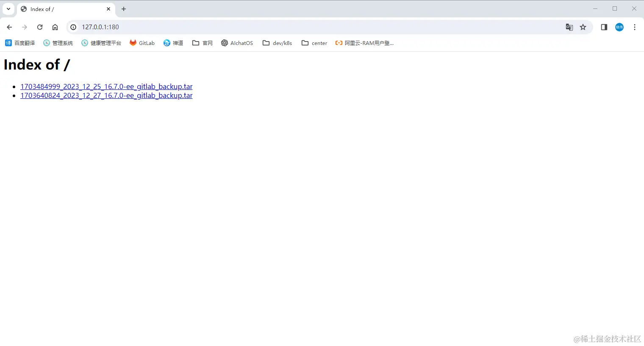
Task: Open the tab search dropdown arrow
Action: coord(8,8)
